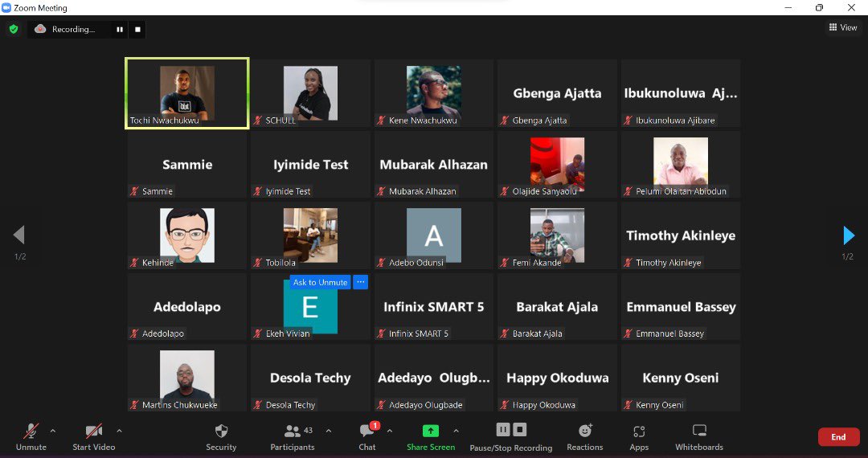Open the View layout menu
The width and height of the screenshot is (868, 458).
coord(843,27)
